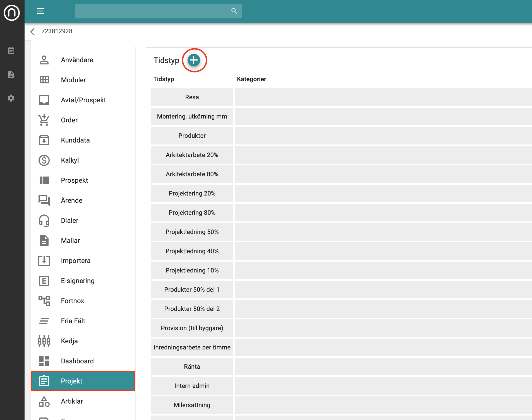Select Projekt in the settings menu
This screenshot has width=532, height=420.
pyautogui.click(x=83, y=381)
